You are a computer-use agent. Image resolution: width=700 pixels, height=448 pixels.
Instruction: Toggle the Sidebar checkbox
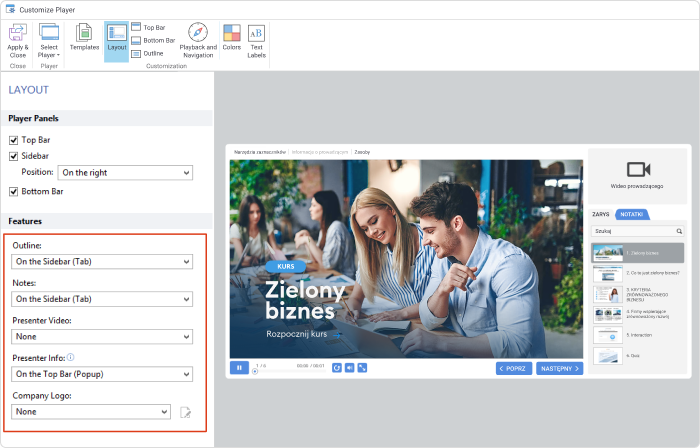pyautogui.click(x=13, y=156)
